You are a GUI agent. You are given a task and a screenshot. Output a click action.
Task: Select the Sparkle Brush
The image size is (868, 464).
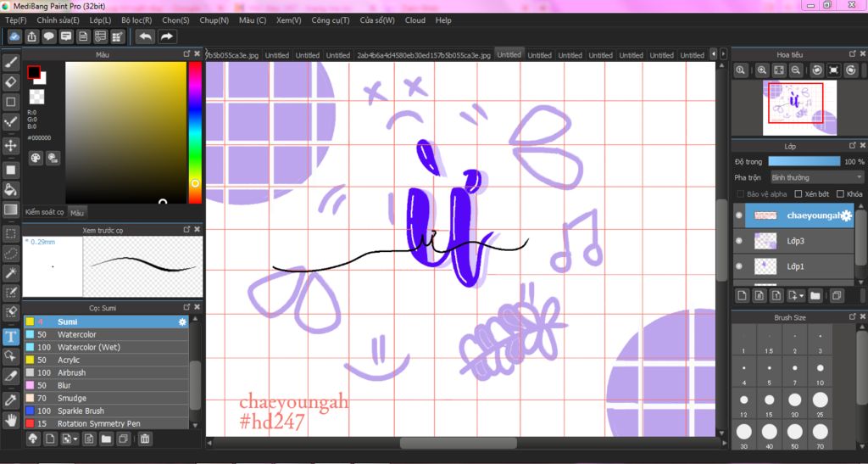tap(106, 411)
